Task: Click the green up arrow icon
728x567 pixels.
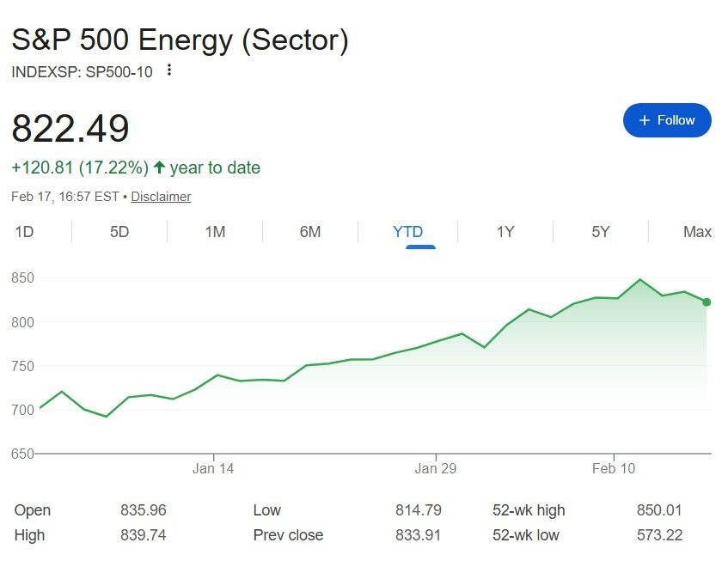Action: pos(159,168)
